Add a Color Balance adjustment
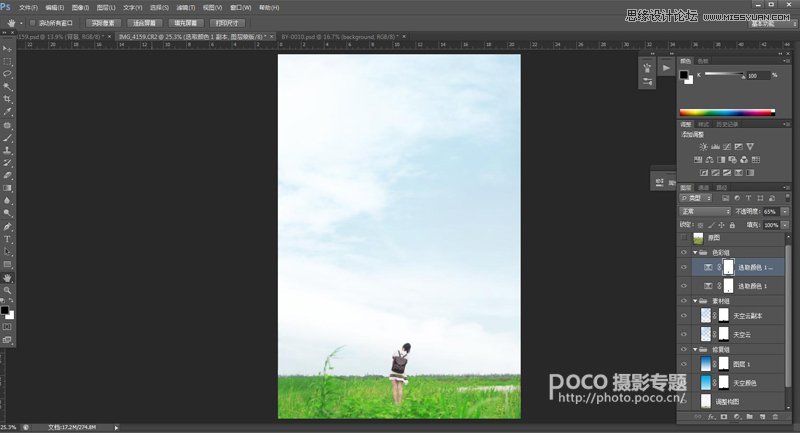This screenshot has height=433, width=800. [710, 160]
